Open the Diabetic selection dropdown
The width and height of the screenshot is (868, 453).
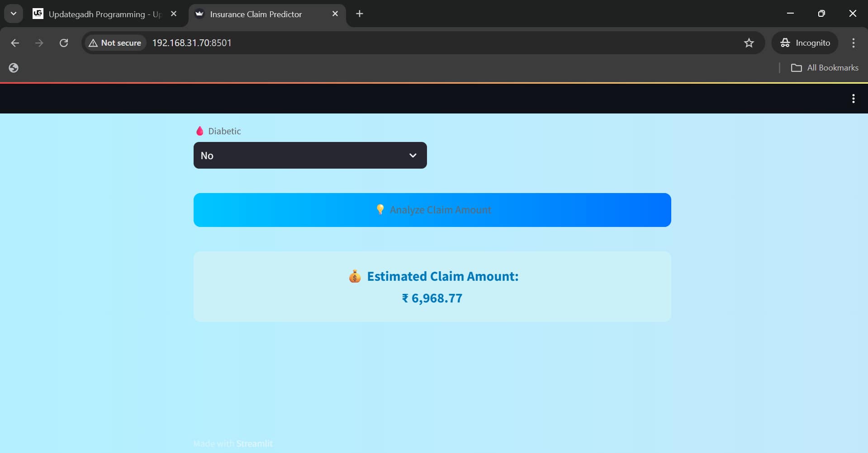(310, 155)
